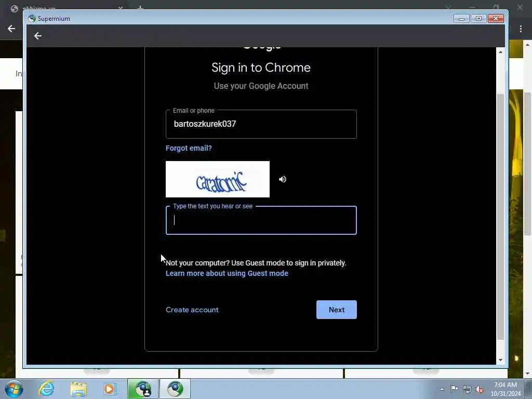The image size is (532, 399).
Task: Open Learn more about using Guest mode
Action: (227, 273)
